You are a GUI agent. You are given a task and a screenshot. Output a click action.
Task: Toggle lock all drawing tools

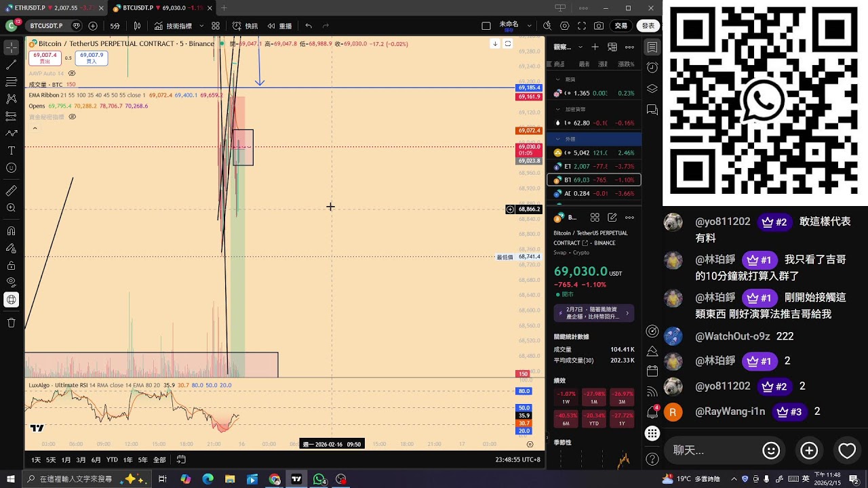point(11,265)
